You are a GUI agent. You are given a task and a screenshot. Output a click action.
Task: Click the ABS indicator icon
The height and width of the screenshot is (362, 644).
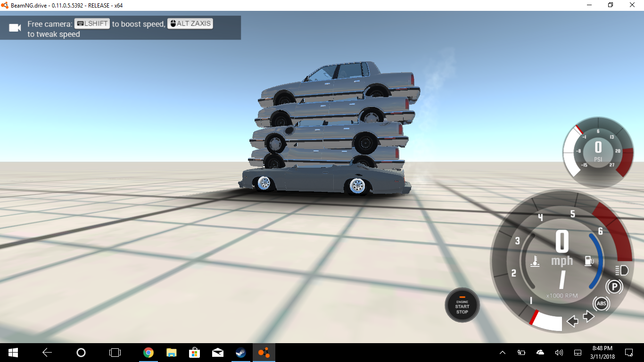pos(601,304)
